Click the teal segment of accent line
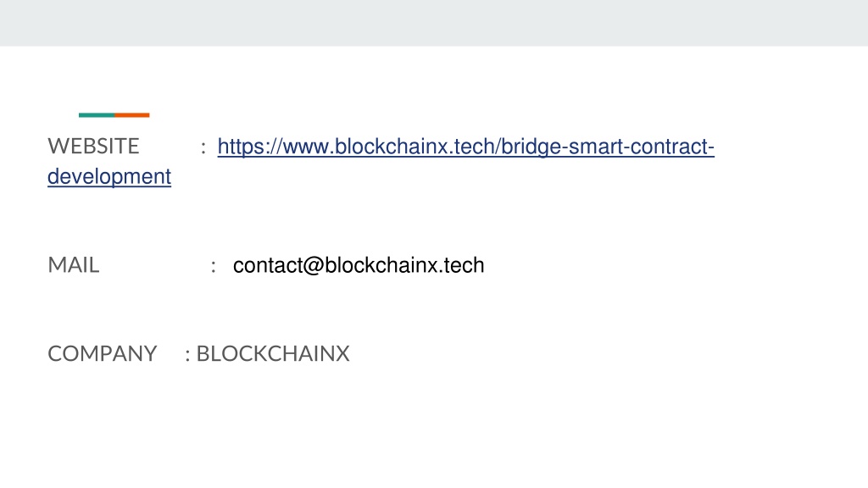 tap(97, 115)
